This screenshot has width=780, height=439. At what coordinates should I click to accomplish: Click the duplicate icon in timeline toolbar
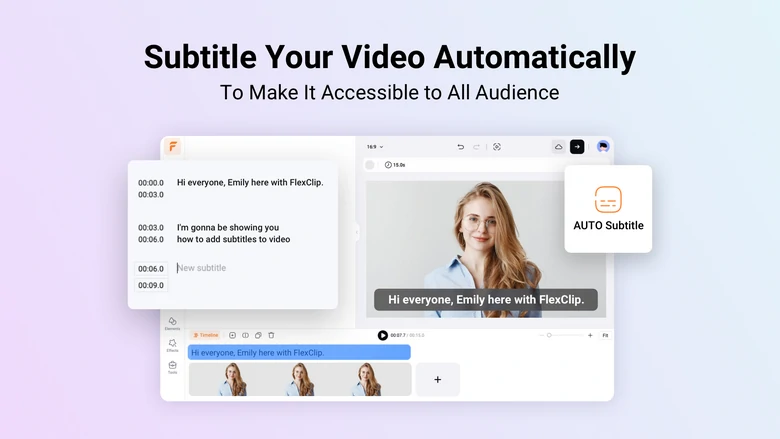pos(258,335)
